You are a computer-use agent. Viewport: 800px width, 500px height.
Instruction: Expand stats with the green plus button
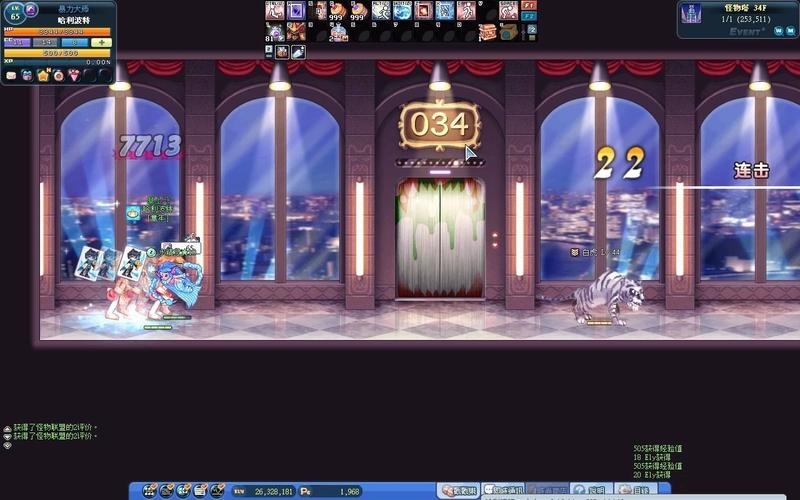click(101, 43)
